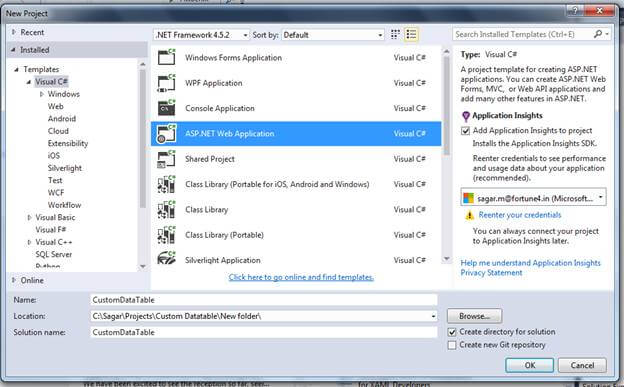Image resolution: width=624 pixels, height=387 pixels.
Task: Expand the Windows tree node
Action: point(41,94)
